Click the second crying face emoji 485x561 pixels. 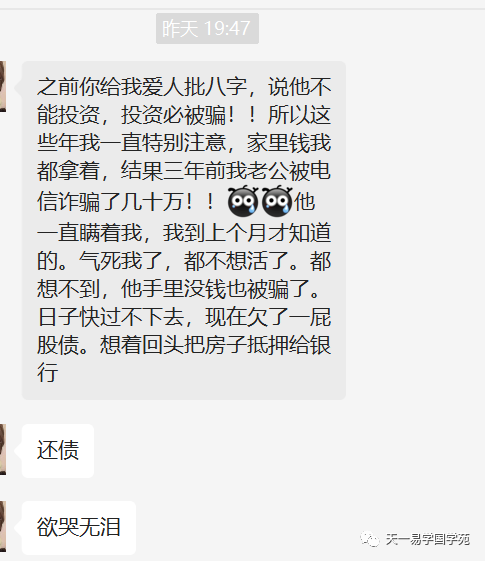pyautogui.click(x=277, y=201)
